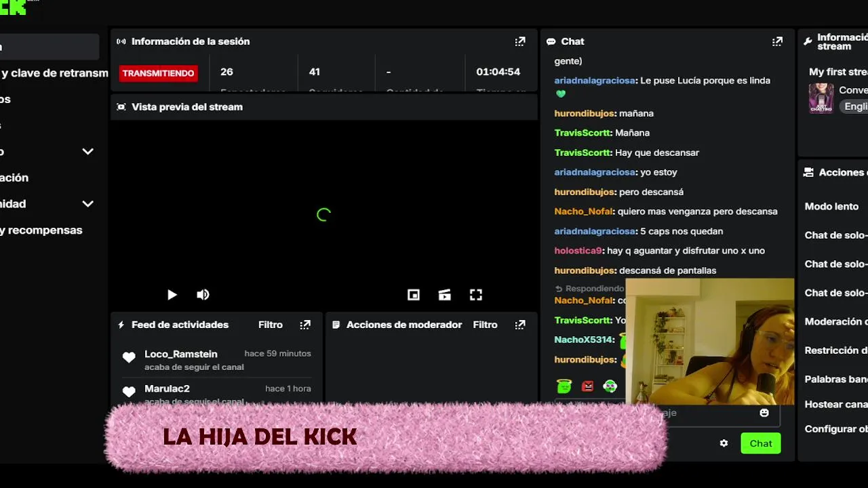Pop out the Chat panel
Screen dimensions: 868x488
click(x=778, y=41)
